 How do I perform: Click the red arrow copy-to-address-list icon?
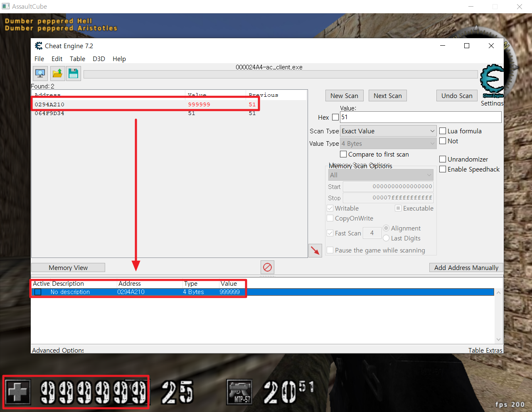(x=315, y=250)
